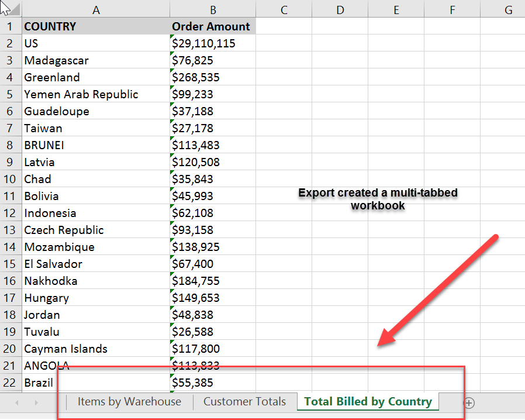Select row 20 header
Viewport: 525px width, 420px height.
click(x=11, y=349)
